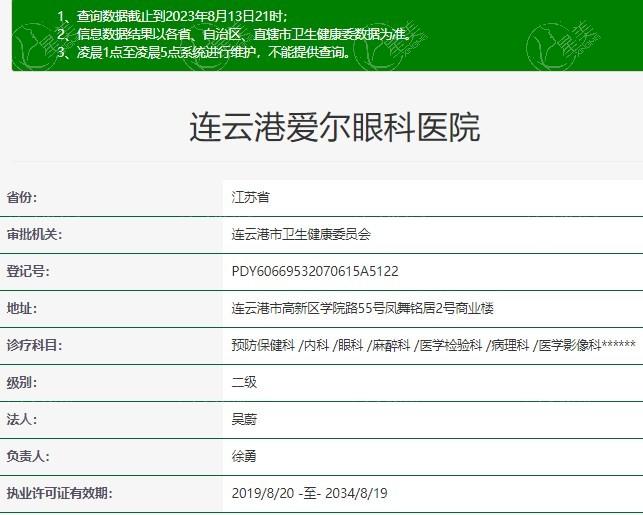Screen dimensions: 643x515
Task: Click the value 二级
Action: [x=244, y=383]
